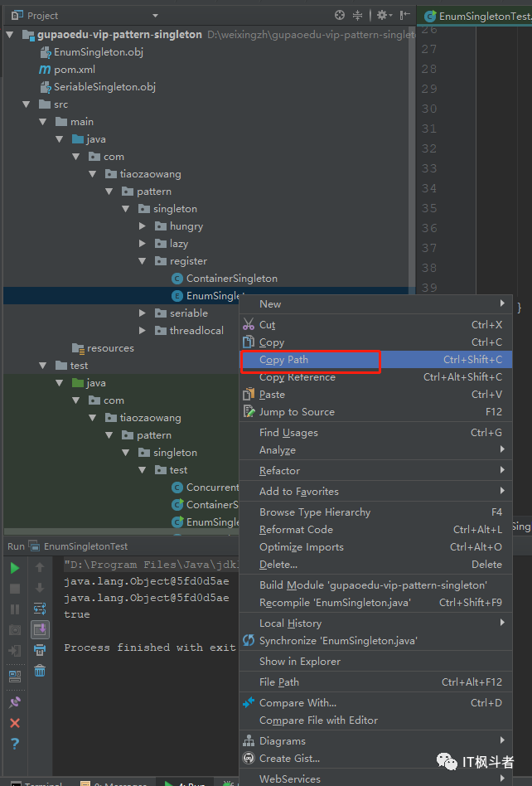Select the SeriableSingleton.obj file
The height and width of the screenshot is (786, 532).
tap(98, 87)
